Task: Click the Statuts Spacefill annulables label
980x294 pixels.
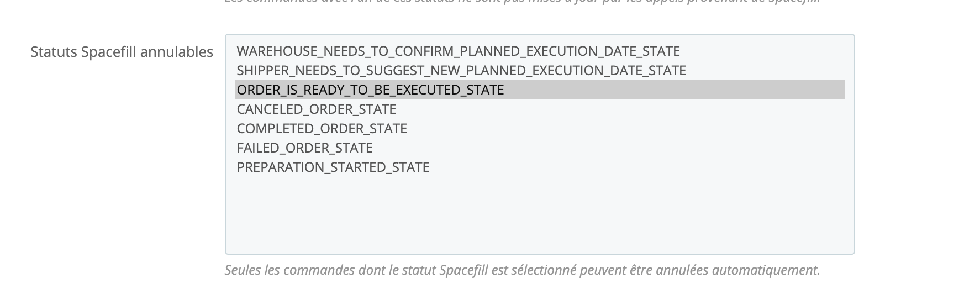Action: click(x=122, y=52)
